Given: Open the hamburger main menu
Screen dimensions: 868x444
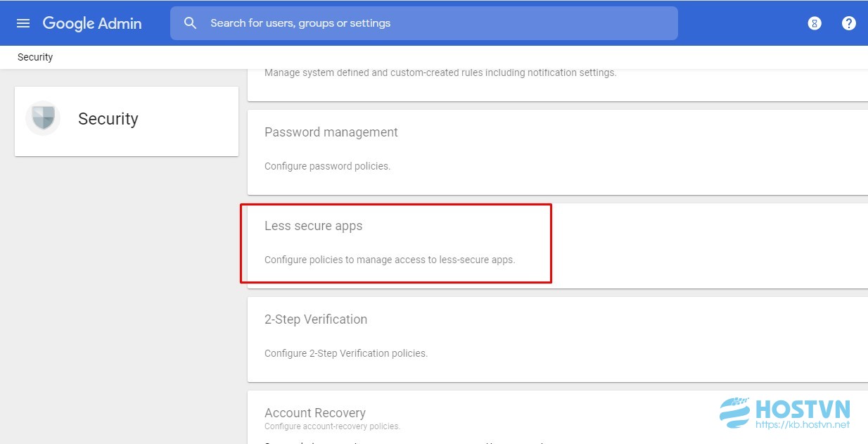Looking at the screenshot, I should (23, 23).
